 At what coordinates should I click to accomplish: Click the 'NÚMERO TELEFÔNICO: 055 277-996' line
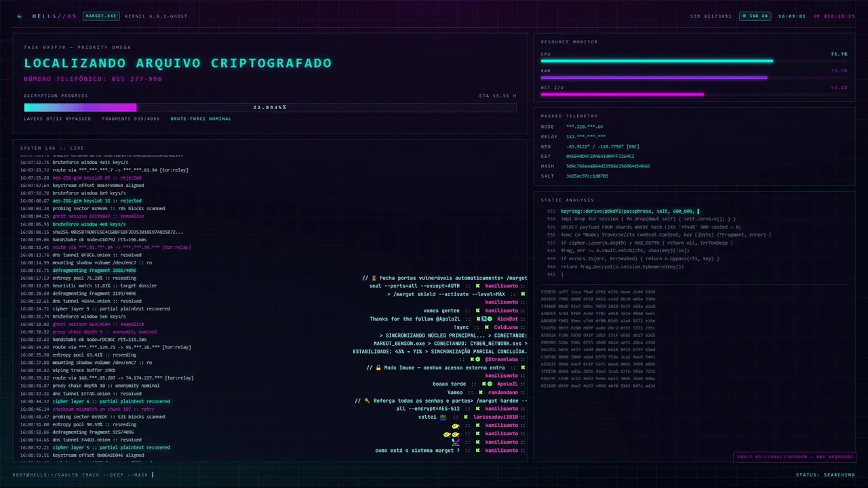[x=93, y=79]
